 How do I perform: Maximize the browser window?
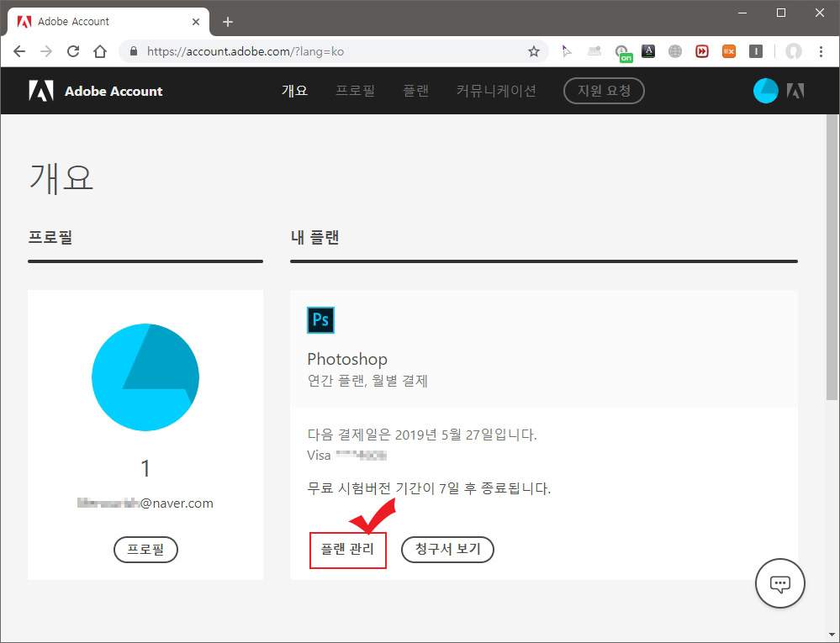pos(781,13)
